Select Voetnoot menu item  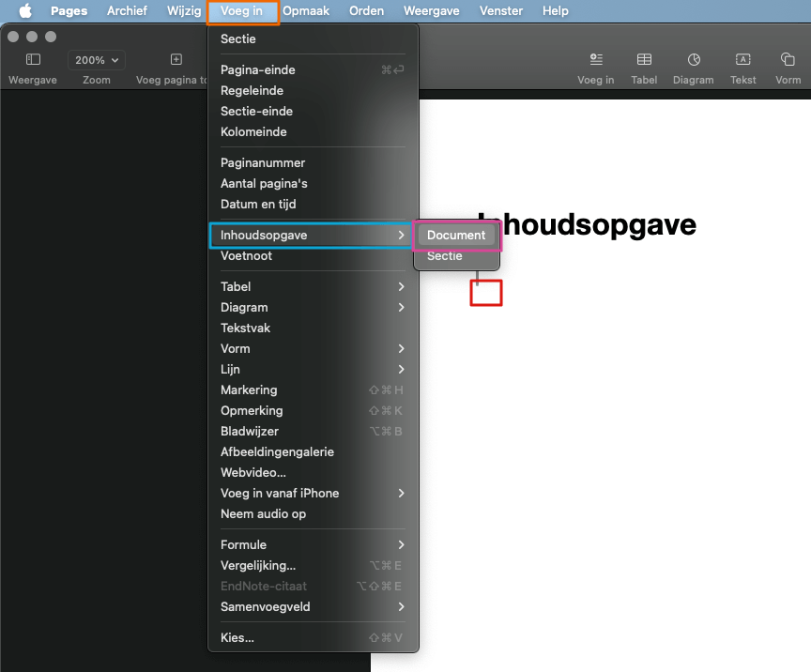pyautogui.click(x=313, y=255)
